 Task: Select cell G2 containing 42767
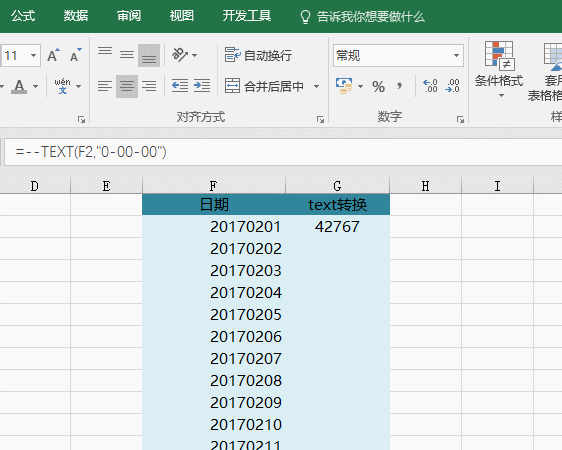pos(337,226)
